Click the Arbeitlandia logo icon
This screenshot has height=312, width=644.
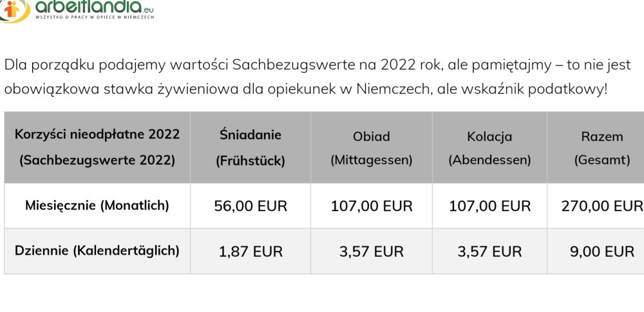click(x=14, y=9)
